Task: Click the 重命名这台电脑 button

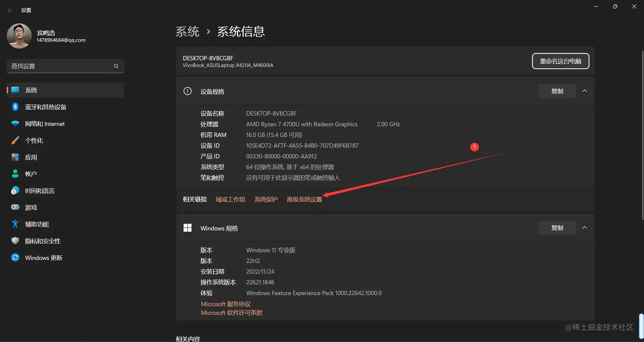Action: click(561, 61)
